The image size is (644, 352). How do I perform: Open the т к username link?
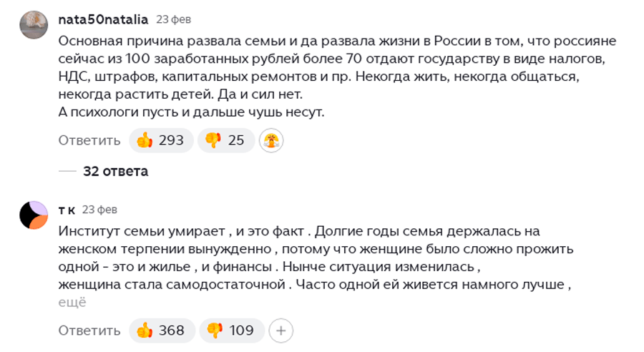tap(67, 210)
